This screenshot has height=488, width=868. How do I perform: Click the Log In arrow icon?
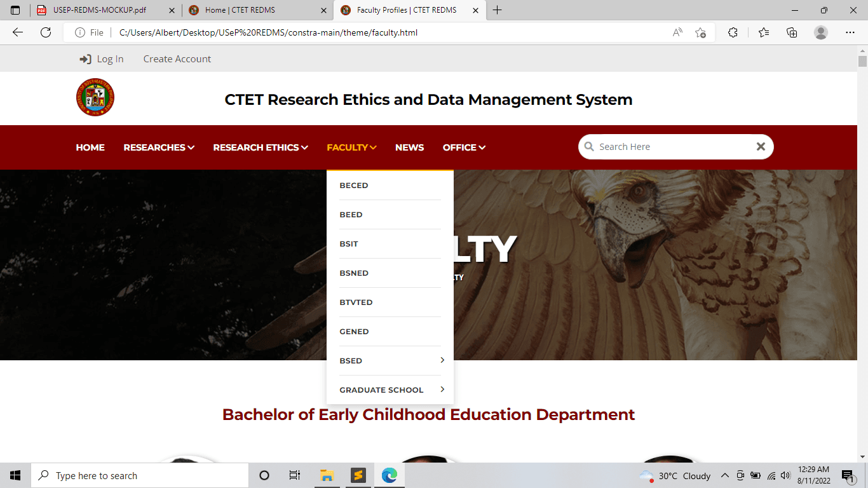[85, 59]
